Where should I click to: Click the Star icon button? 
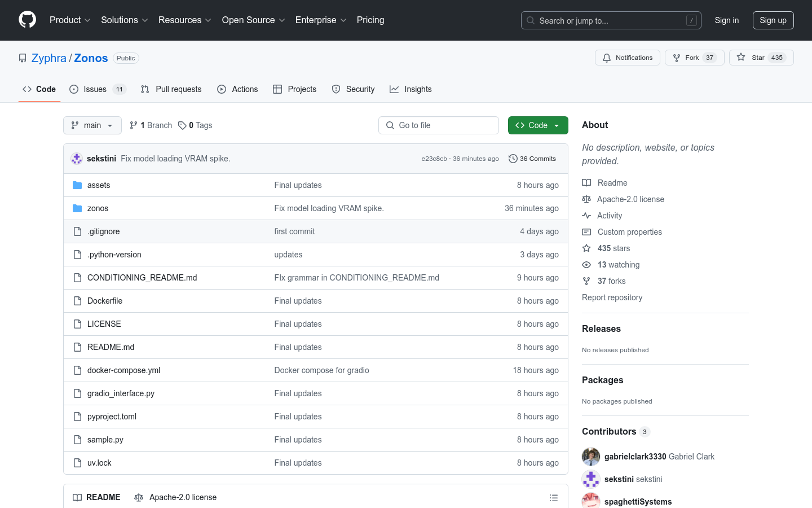tap(761, 58)
